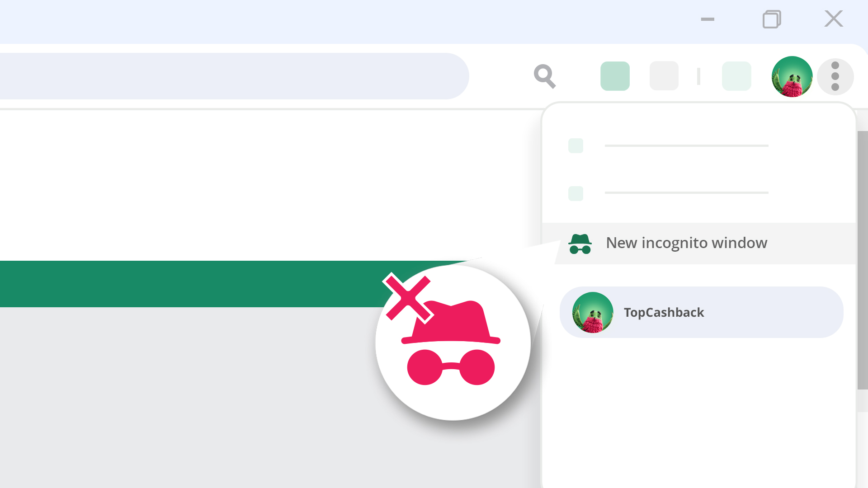The image size is (868, 488).
Task: Click the address bar input field
Action: click(234, 75)
